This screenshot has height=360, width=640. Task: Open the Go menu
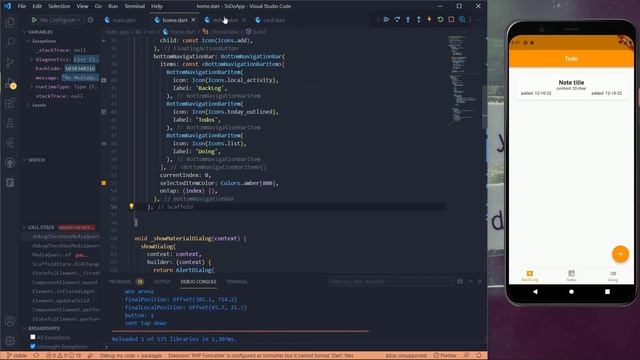pyautogui.click(x=98, y=6)
